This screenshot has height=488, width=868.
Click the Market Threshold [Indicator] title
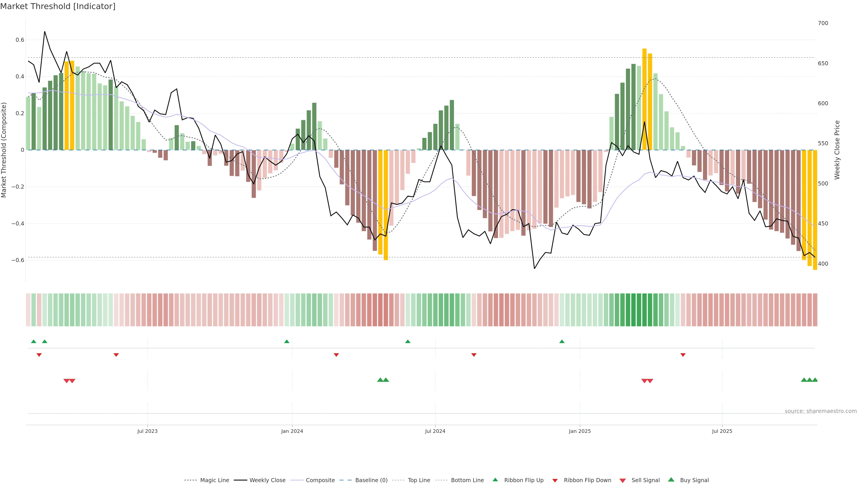point(58,6)
